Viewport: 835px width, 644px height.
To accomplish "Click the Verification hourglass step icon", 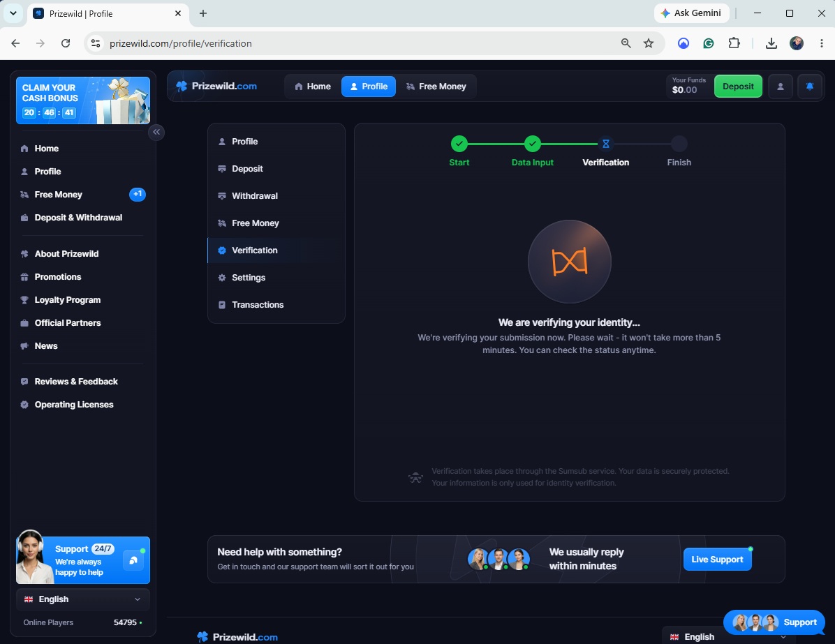I will [605, 144].
